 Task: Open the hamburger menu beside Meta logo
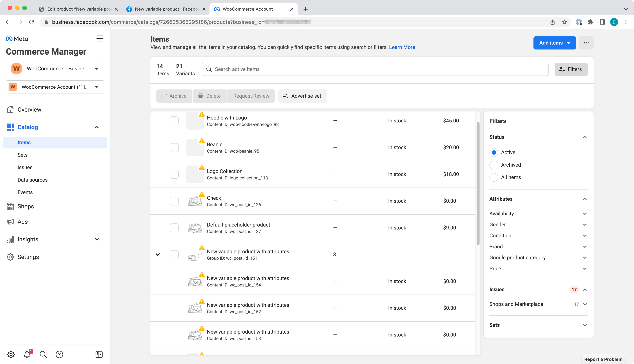100,38
